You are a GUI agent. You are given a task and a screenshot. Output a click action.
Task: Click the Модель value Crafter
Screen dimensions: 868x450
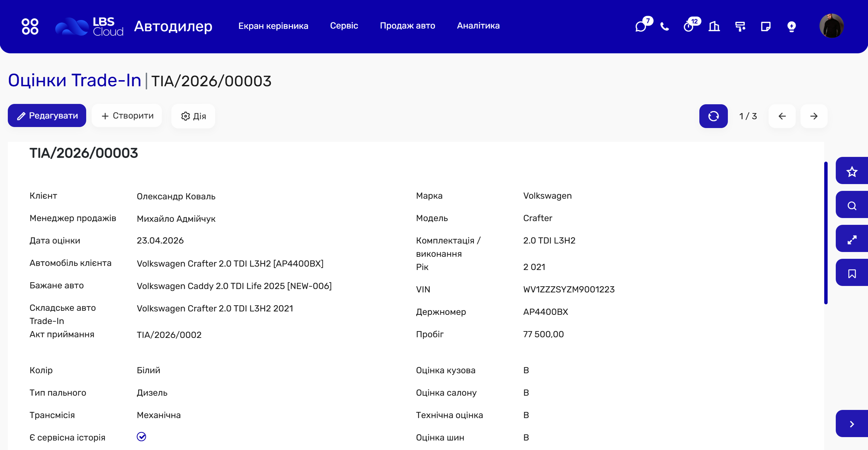click(538, 218)
